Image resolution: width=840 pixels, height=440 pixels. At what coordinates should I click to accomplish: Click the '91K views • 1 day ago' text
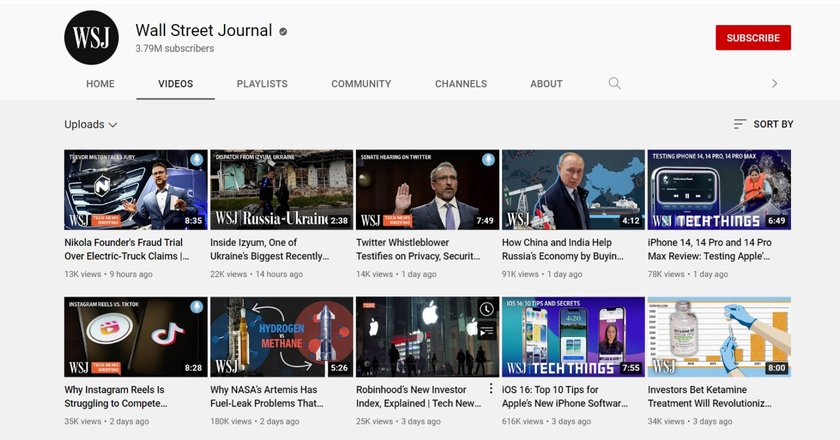coord(542,274)
